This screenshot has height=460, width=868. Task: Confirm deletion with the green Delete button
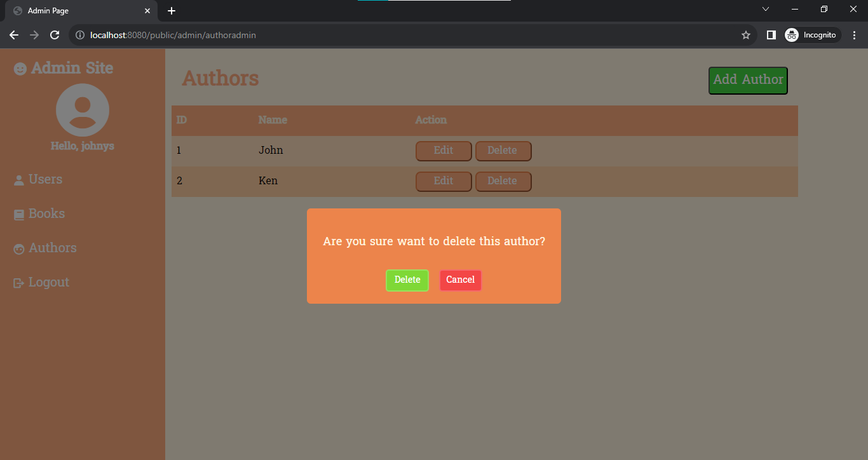pos(407,280)
